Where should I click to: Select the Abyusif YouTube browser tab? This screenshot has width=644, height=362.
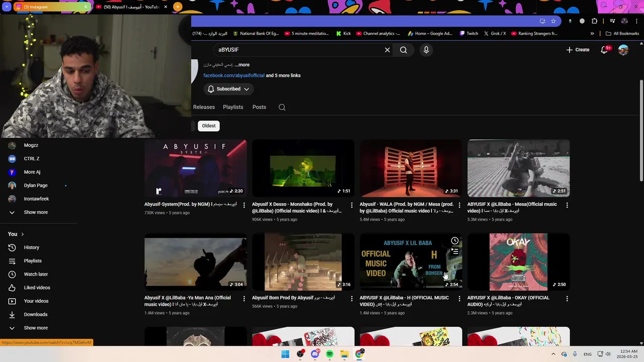coord(132,7)
